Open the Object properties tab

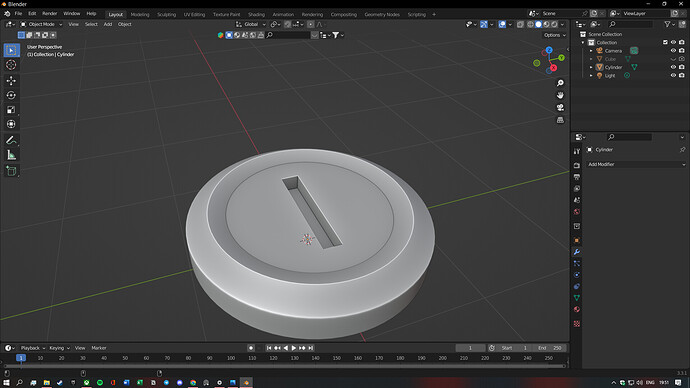point(577,240)
